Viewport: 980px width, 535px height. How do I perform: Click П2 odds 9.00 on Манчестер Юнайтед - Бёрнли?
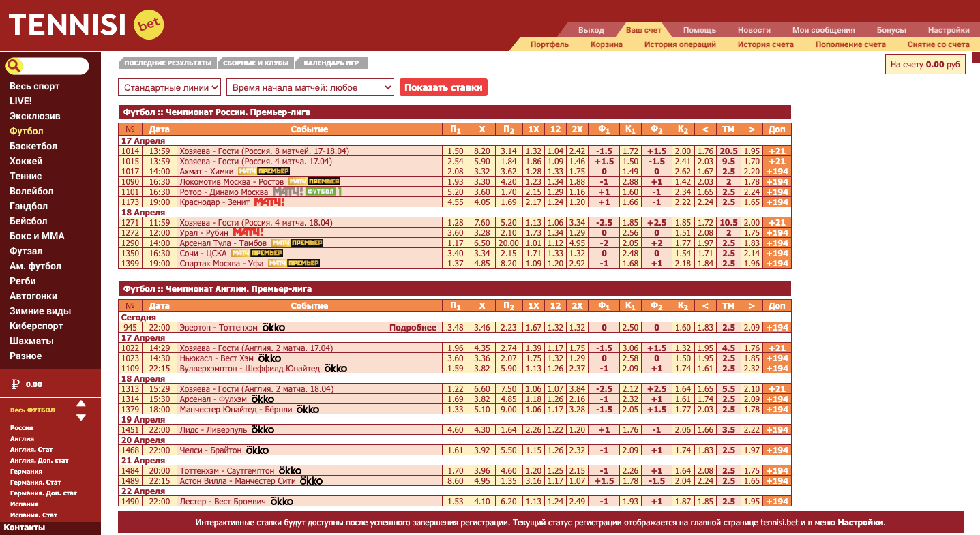click(x=508, y=410)
